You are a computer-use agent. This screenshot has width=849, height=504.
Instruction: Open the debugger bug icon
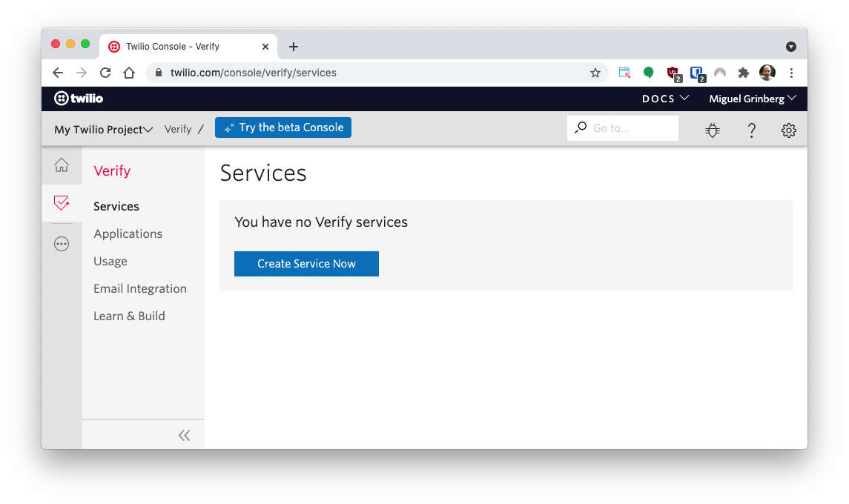coord(713,130)
